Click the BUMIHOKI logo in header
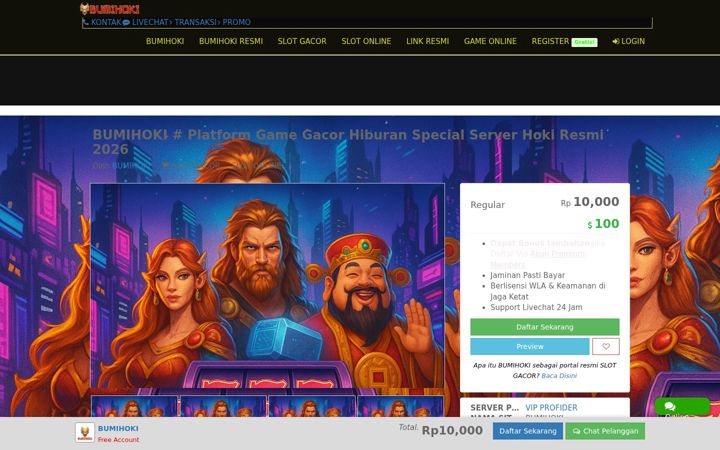This screenshot has width=720, height=450. (110, 9)
